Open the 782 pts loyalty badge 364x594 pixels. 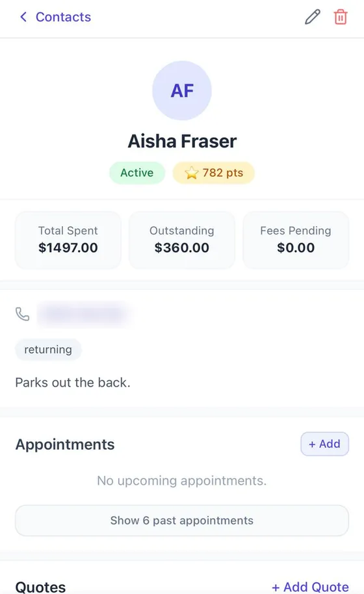tap(214, 173)
